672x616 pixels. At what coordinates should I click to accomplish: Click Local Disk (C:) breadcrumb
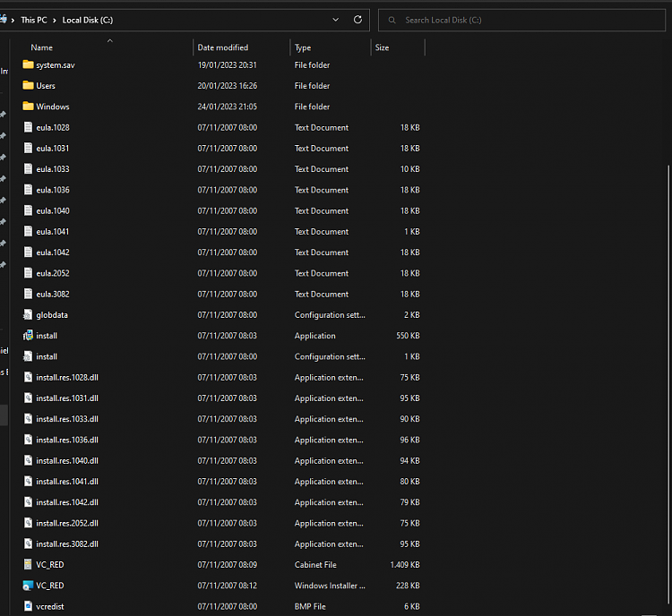(88, 20)
